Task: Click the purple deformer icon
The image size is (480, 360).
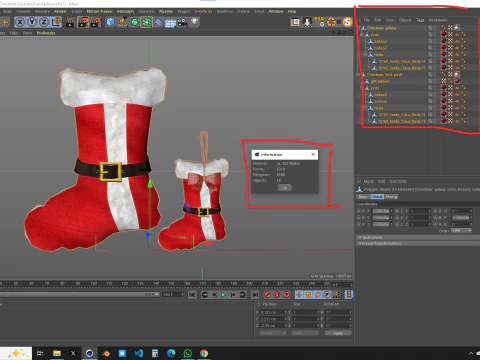Action: (159, 22)
